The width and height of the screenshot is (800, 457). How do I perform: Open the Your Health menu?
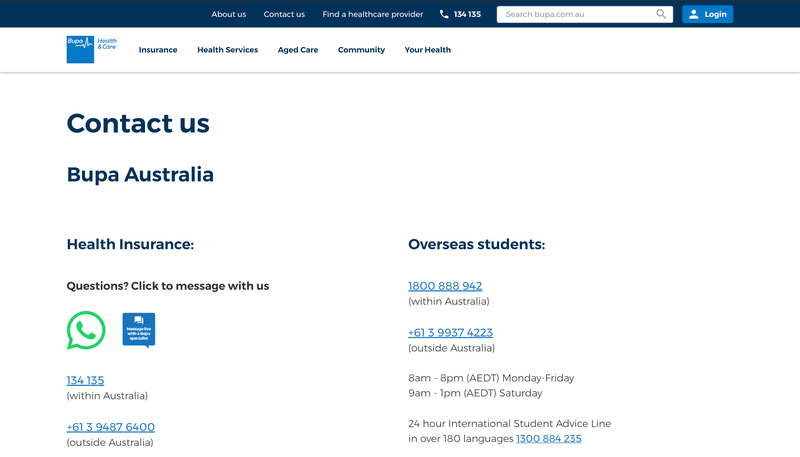point(428,50)
